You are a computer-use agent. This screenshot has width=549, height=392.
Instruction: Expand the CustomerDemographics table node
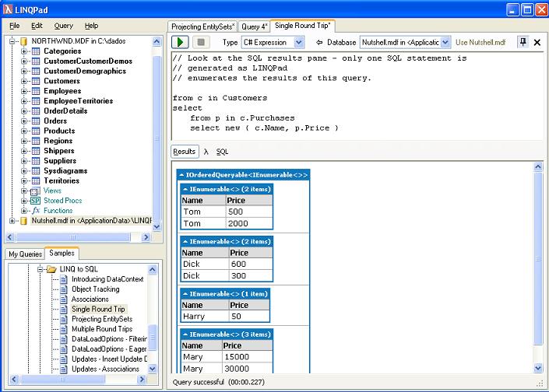pos(23,72)
